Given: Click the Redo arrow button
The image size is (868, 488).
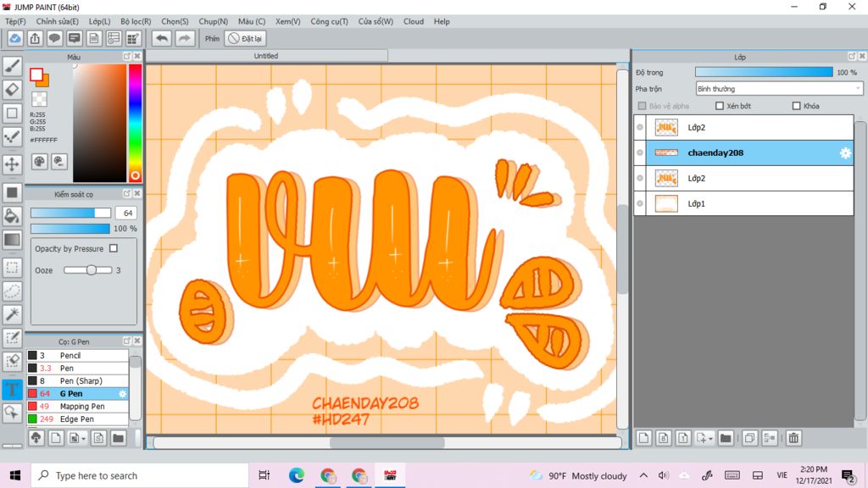Looking at the screenshot, I should click(184, 38).
